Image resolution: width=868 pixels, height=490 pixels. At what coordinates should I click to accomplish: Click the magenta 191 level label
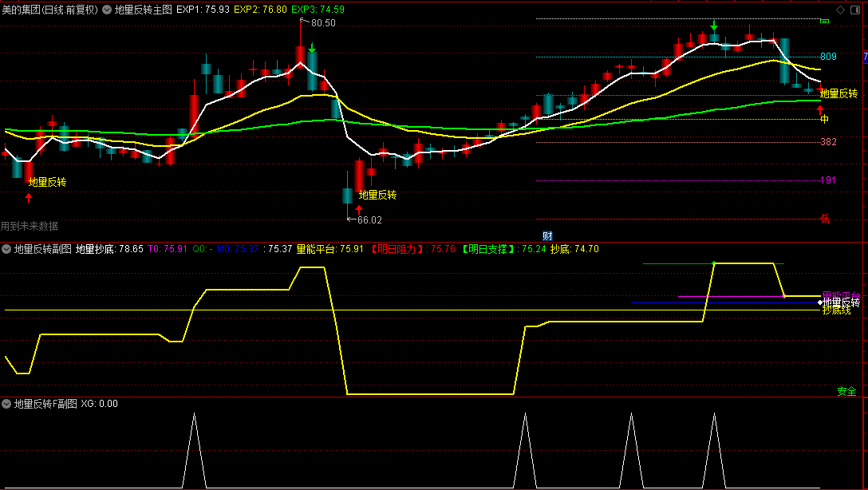click(x=828, y=180)
